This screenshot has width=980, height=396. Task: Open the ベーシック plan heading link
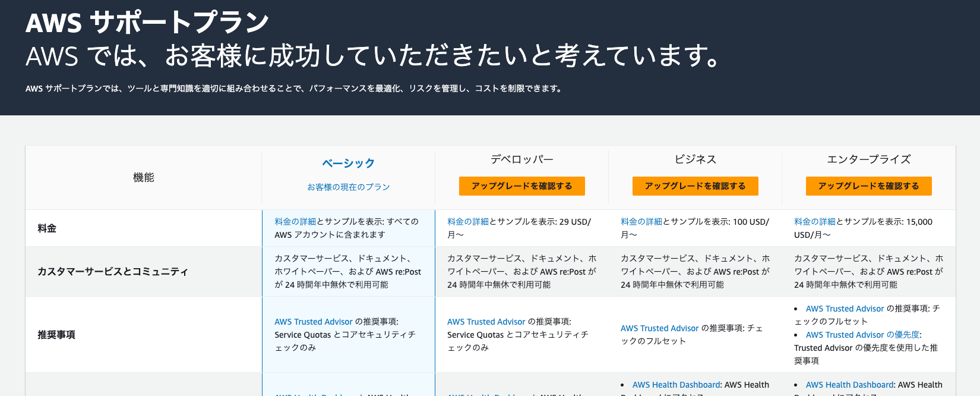point(348,163)
